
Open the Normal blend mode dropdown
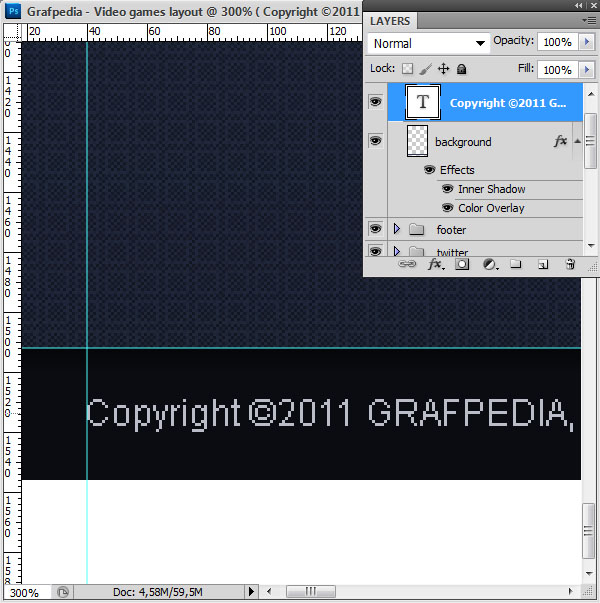coord(428,43)
